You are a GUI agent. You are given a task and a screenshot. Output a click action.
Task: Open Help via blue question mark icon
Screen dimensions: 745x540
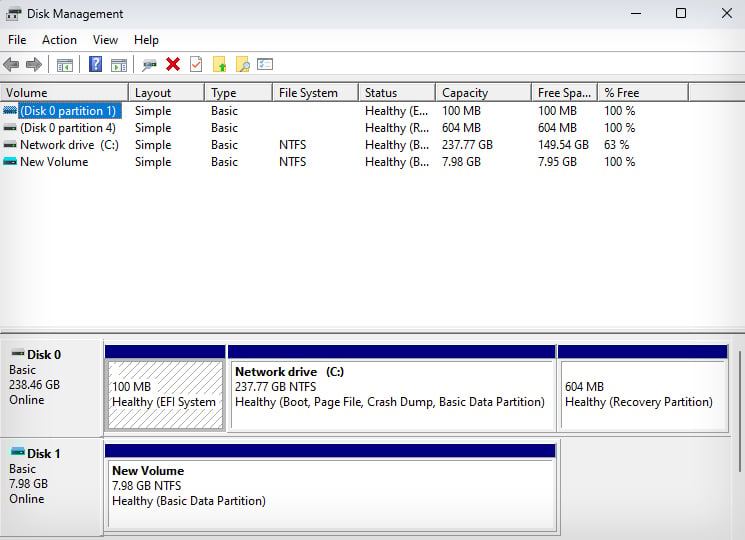[96, 65]
